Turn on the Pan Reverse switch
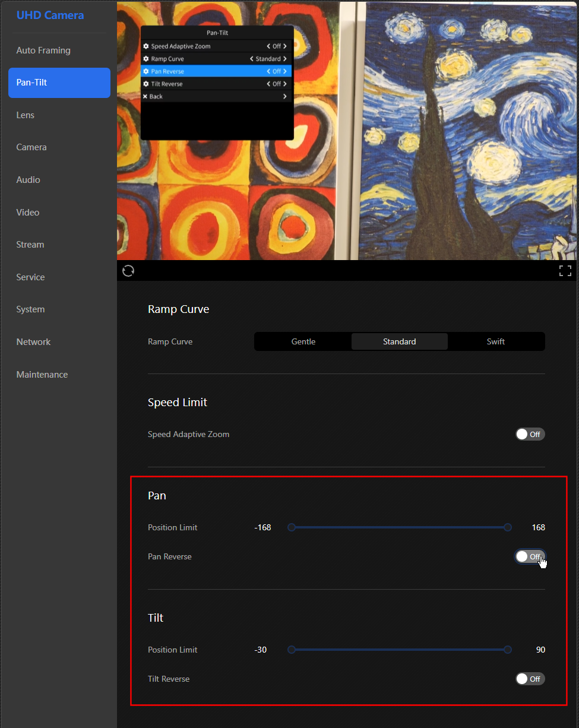The image size is (579, 728). point(530,556)
